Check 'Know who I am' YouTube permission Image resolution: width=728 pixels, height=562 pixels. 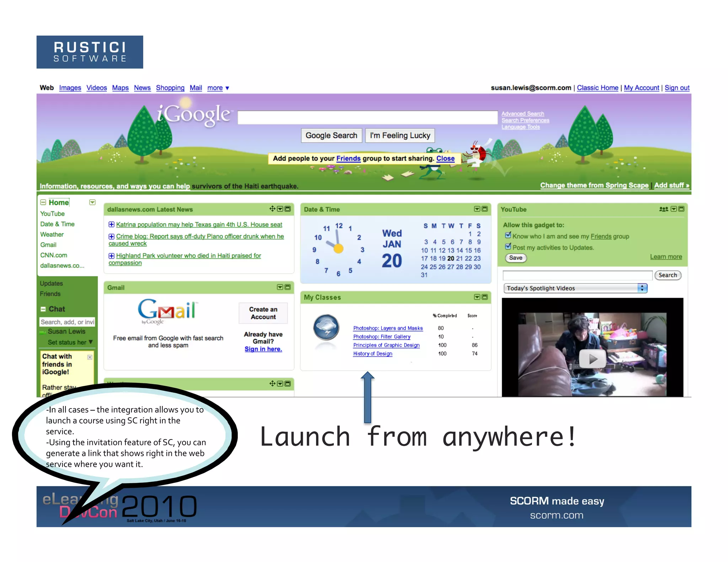coord(508,235)
